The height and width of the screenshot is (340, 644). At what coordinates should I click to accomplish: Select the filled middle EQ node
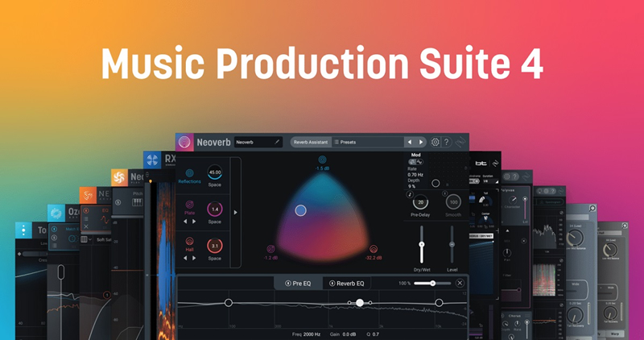coord(360,303)
